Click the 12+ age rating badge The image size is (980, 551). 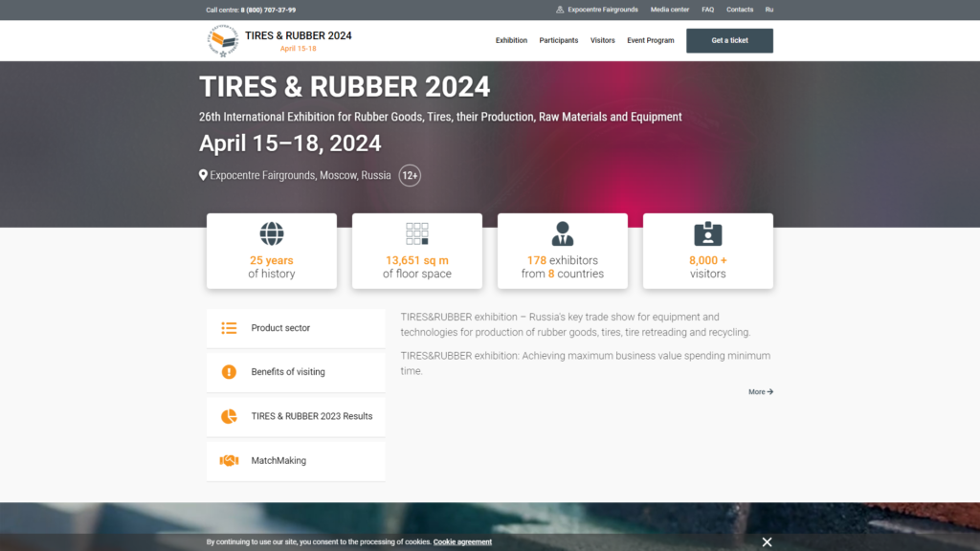(410, 176)
